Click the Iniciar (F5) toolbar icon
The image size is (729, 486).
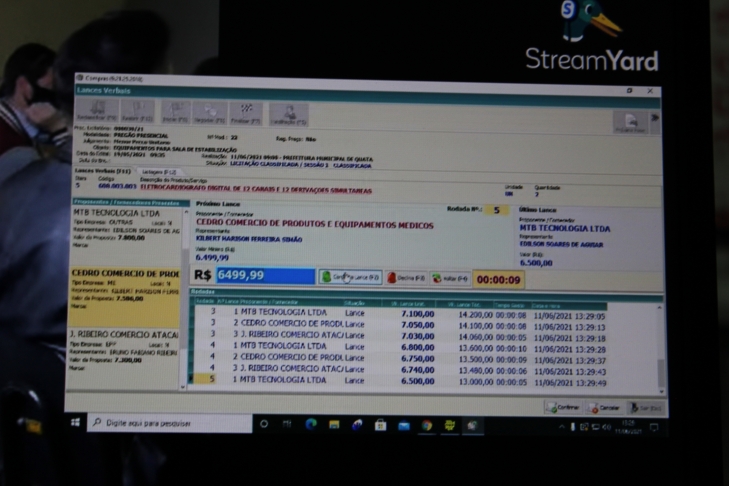(175, 113)
